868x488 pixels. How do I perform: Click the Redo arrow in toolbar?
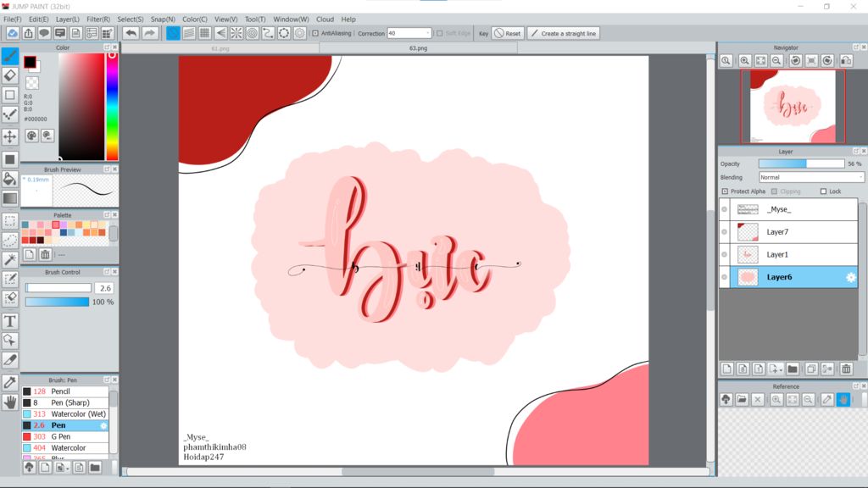[x=149, y=33]
